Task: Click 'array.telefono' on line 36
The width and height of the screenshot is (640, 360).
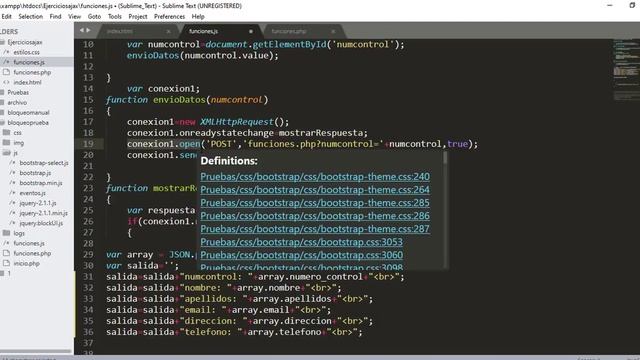Action: pos(284,332)
